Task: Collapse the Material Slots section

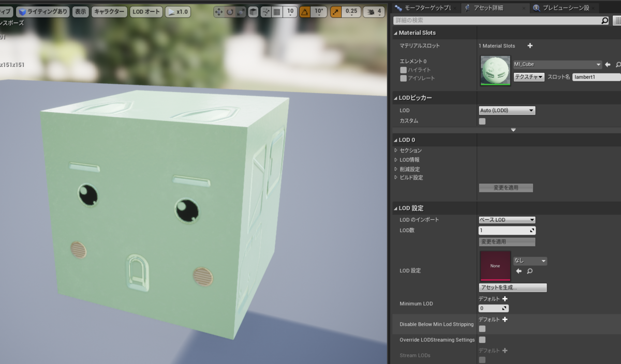Action: (x=395, y=33)
